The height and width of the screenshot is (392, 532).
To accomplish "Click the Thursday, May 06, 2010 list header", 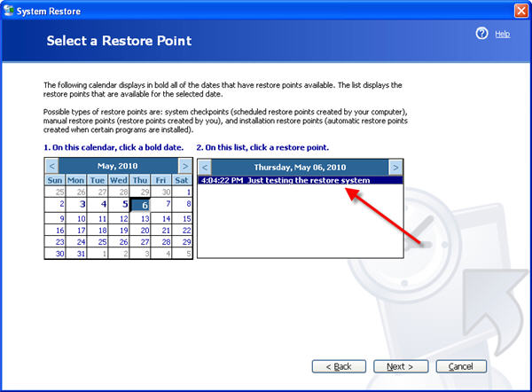I will click(299, 167).
